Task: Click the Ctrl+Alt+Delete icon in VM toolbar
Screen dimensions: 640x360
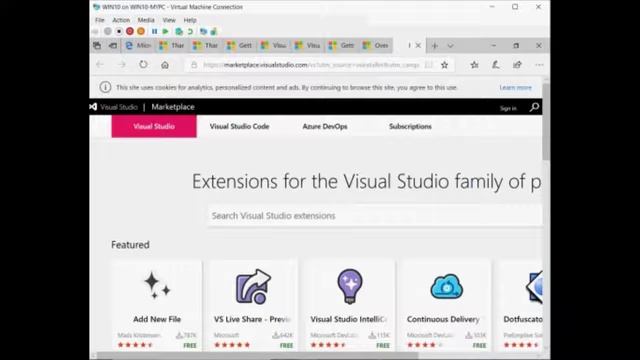Action: click(95, 31)
